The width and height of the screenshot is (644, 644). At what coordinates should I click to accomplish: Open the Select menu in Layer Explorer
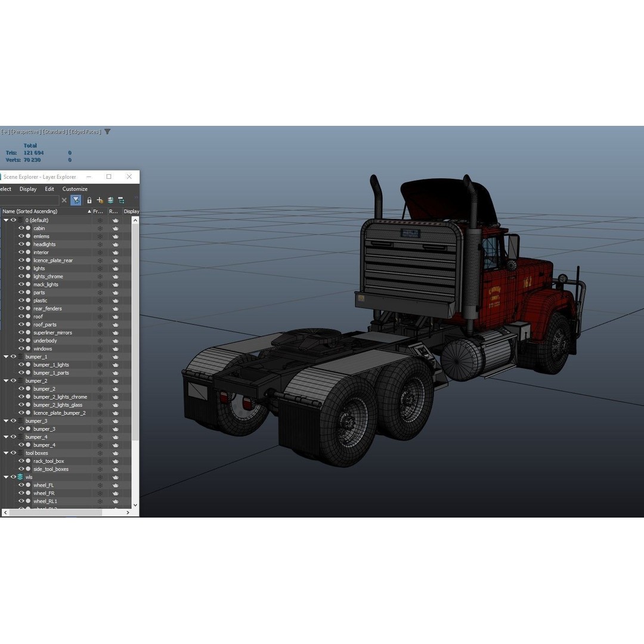coord(5,189)
